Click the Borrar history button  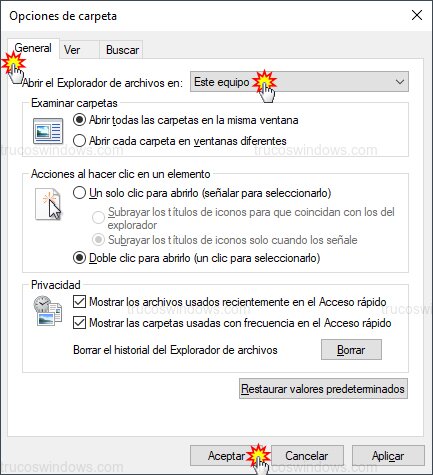pos(351,350)
